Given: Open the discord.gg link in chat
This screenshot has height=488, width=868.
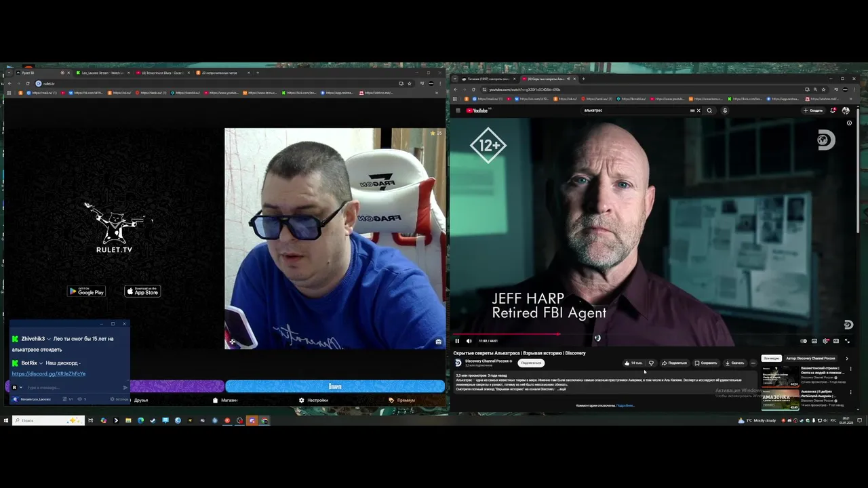Looking at the screenshot, I should 49,373.
